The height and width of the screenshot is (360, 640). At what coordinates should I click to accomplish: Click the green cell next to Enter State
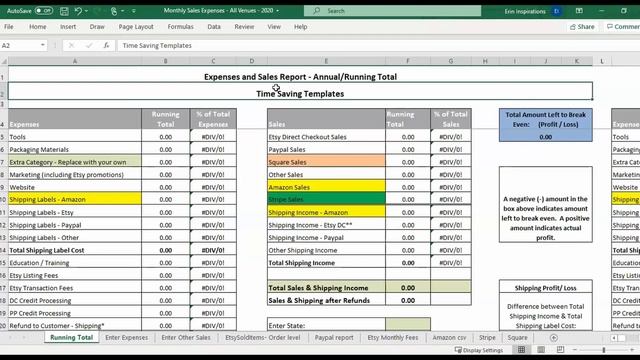[x=407, y=325]
